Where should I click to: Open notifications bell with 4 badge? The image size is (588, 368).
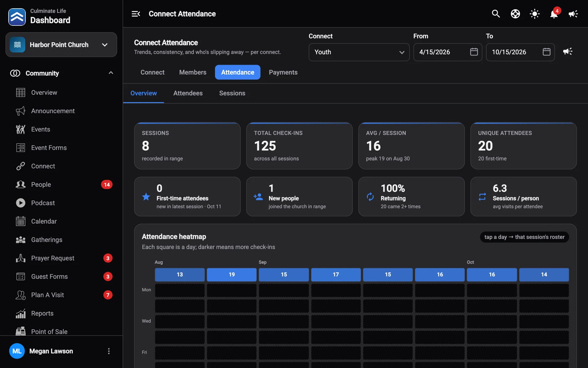click(x=554, y=14)
